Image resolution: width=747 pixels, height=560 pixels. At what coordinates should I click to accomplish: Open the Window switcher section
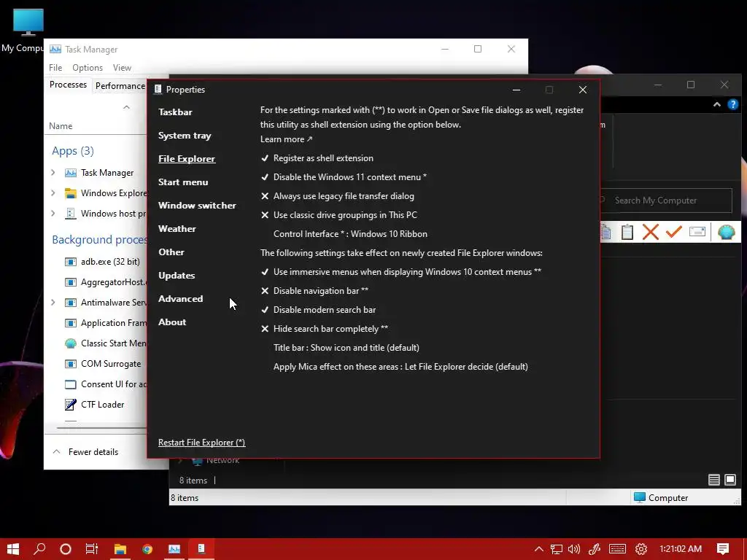coord(197,206)
